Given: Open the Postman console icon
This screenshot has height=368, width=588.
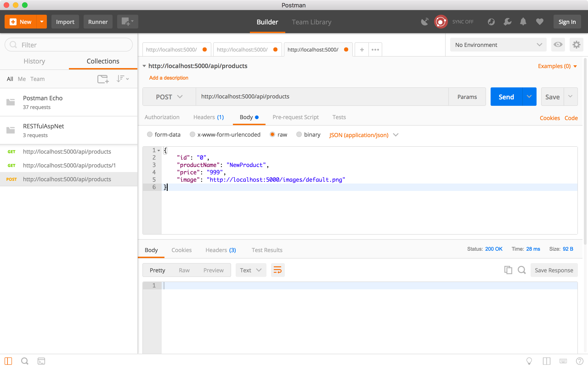Looking at the screenshot, I should click(41, 361).
